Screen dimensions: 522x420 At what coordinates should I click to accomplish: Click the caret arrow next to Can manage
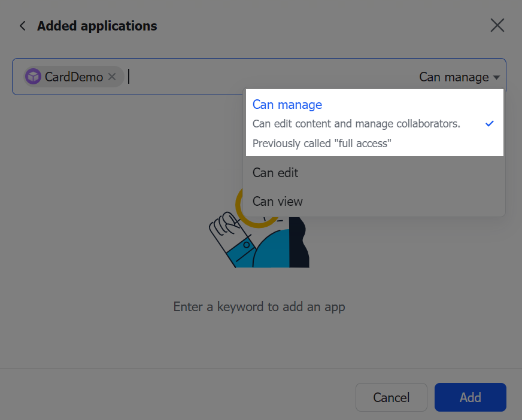coord(496,77)
